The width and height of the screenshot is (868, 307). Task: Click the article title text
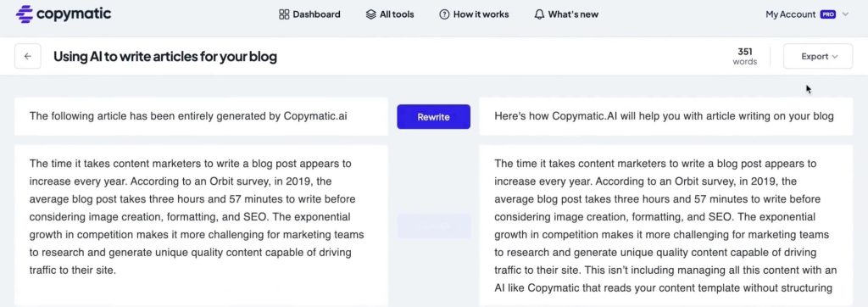[165, 57]
